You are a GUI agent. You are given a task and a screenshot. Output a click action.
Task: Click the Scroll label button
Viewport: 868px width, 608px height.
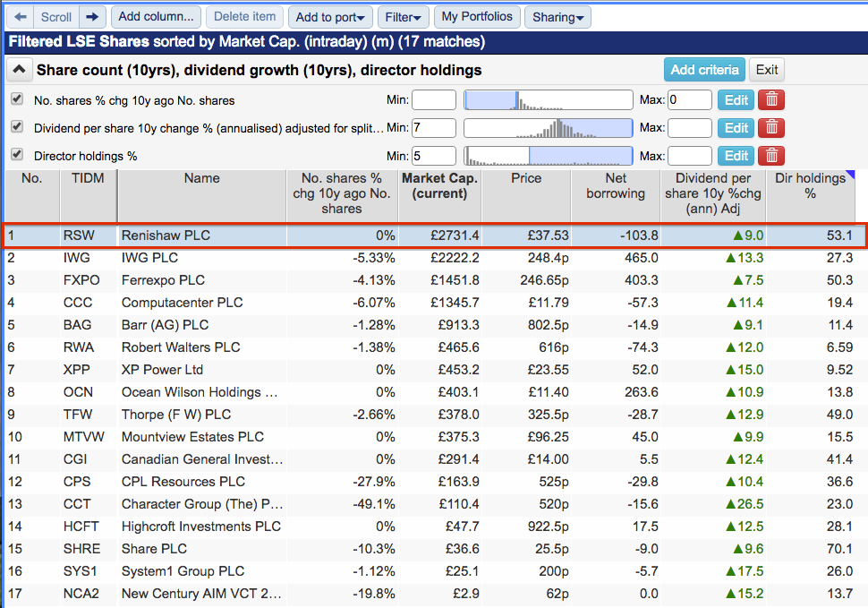56,17
